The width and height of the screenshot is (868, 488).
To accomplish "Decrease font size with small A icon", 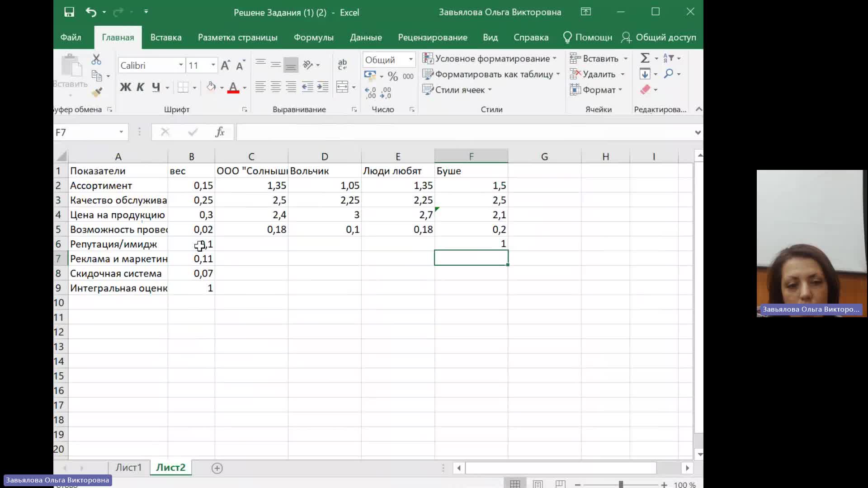I will 241,66.
